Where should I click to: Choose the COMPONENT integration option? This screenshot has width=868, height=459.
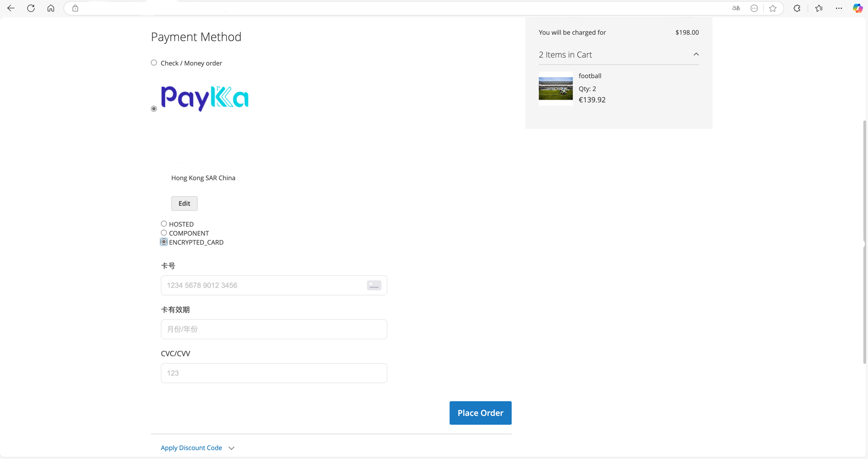click(164, 233)
